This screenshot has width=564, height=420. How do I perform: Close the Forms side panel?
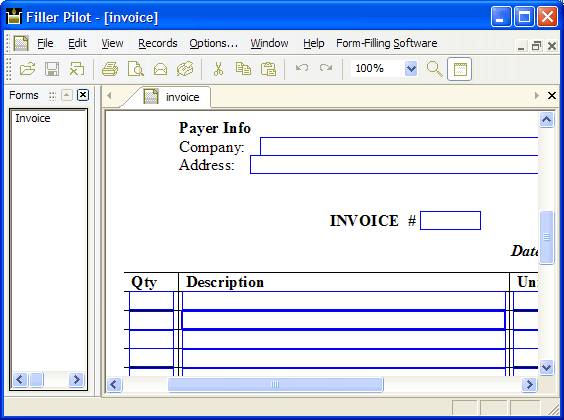point(83,95)
